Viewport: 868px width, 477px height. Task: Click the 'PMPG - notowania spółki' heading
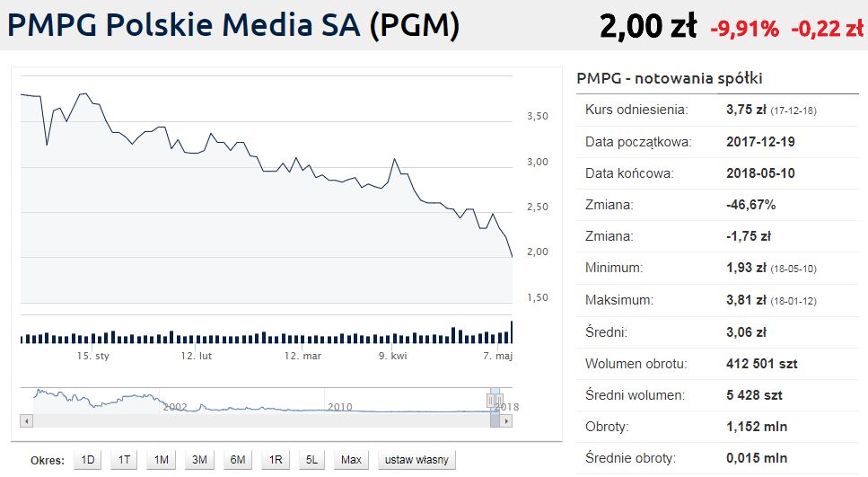(670, 79)
